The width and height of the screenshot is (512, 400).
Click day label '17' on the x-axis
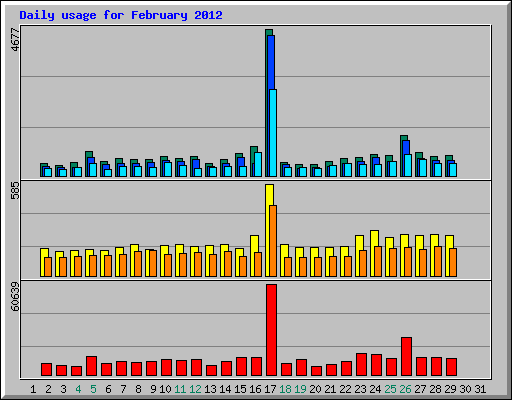[270, 389]
